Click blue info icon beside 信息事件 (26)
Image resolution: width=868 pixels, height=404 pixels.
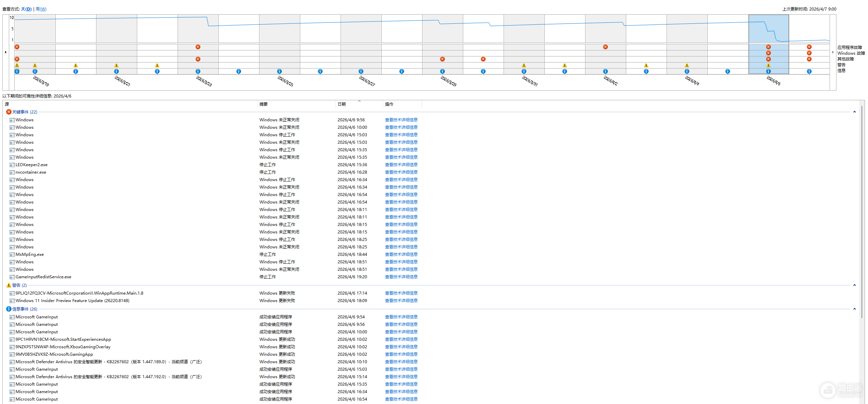(x=9, y=309)
